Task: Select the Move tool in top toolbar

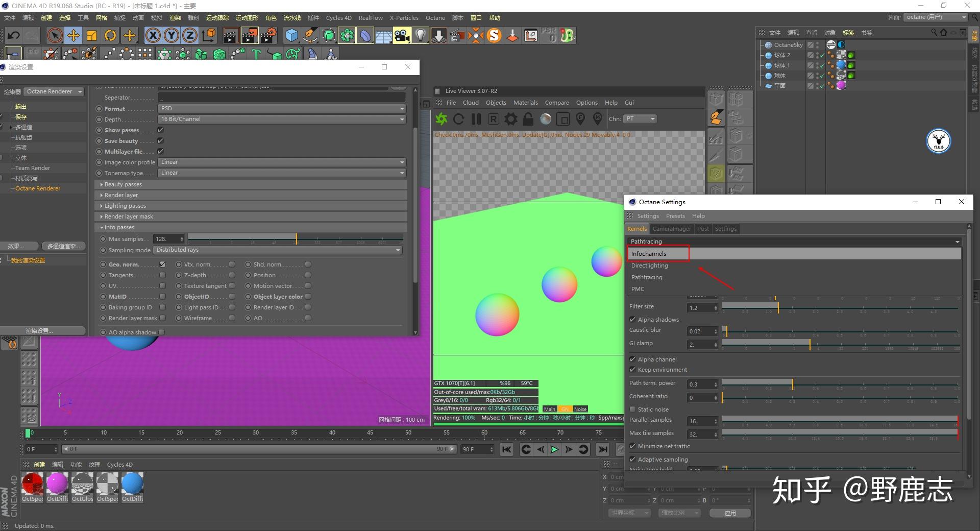Action: [x=73, y=35]
